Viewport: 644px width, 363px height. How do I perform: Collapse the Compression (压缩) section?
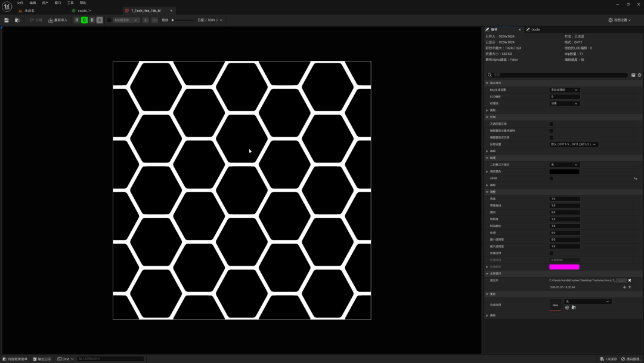click(487, 117)
